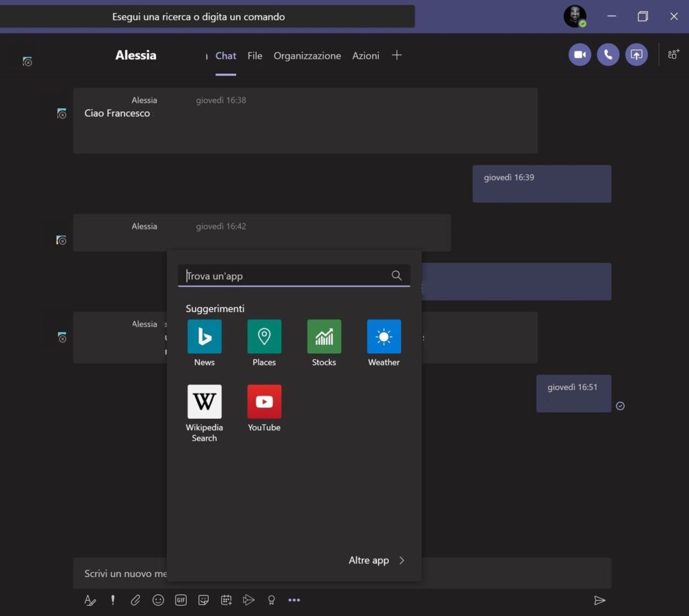Open more messaging extensions ellipsis
Image resolution: width=689 pixels, height=616 pixels.
pos(294,600)
